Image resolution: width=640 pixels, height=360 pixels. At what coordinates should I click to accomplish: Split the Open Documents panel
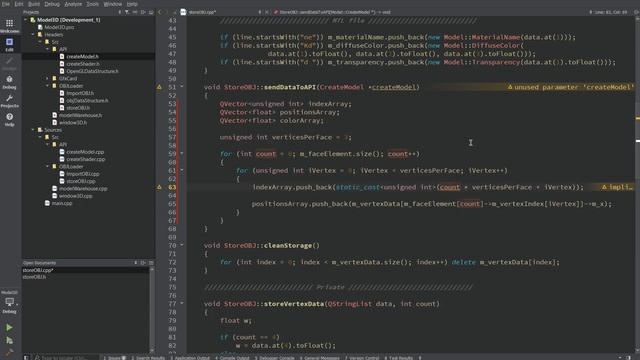click(x=143, y=263)
